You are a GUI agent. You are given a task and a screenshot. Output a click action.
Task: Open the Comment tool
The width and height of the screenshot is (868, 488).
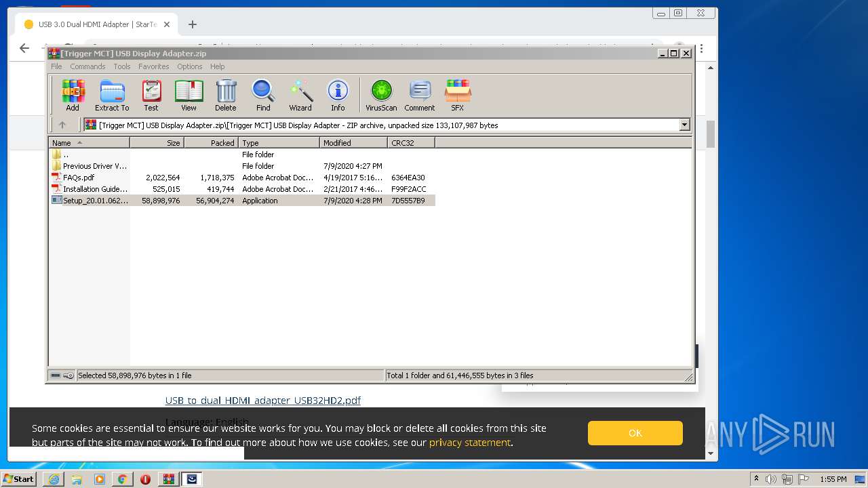click(x=420, y=96)
